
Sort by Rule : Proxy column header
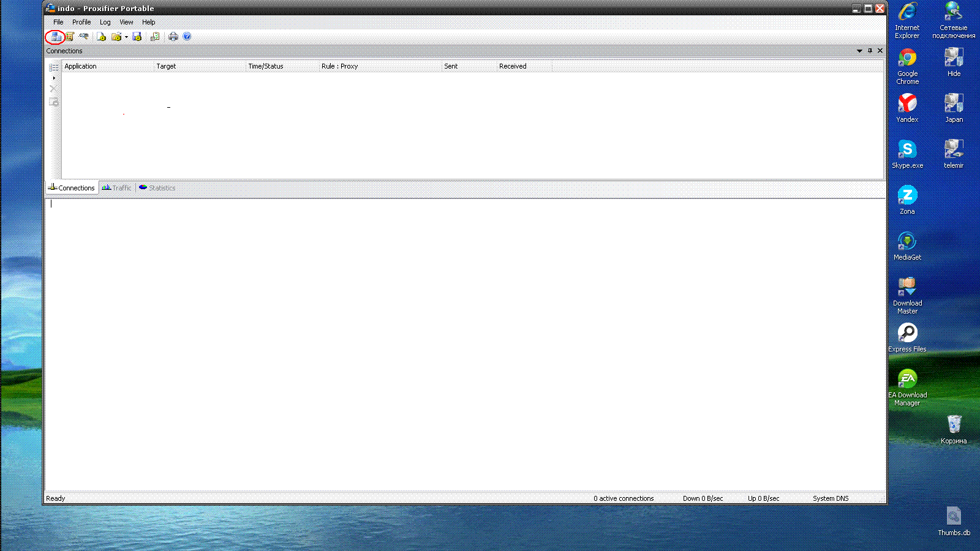(380, 66)
